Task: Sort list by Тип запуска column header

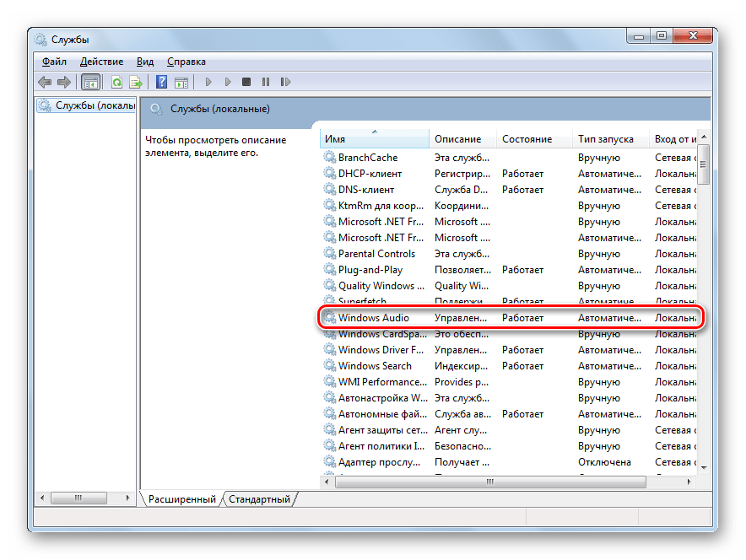Action: (x=604, y=139)
